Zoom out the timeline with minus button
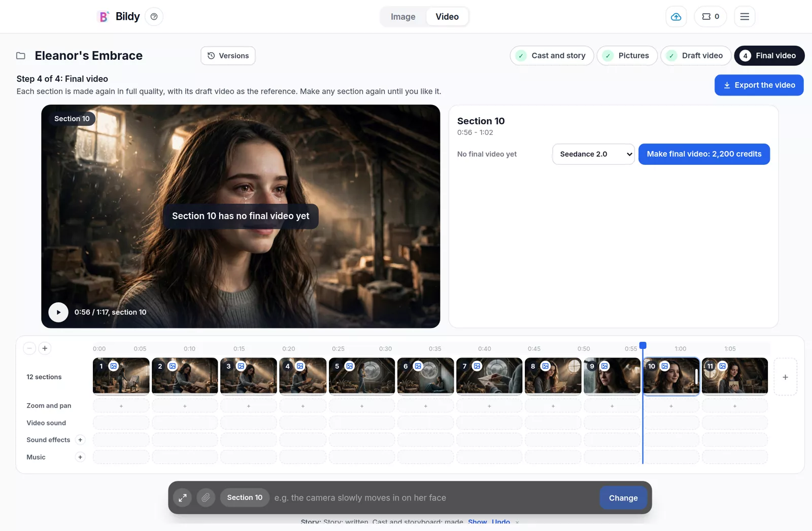This screenshot has height=531, width=812. 29,348
